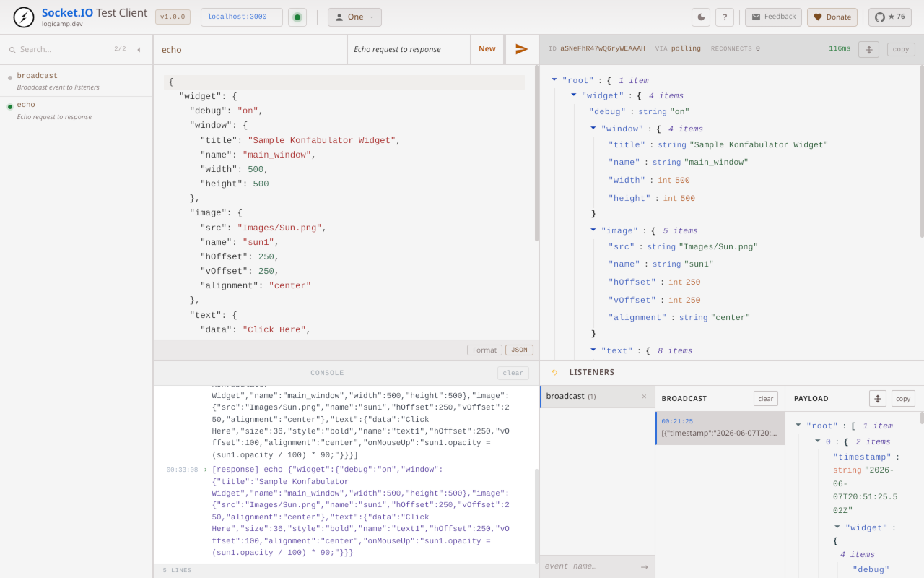Open the Feedback button
Viewport: 924px width, 578px height.
tap(773, 17)
